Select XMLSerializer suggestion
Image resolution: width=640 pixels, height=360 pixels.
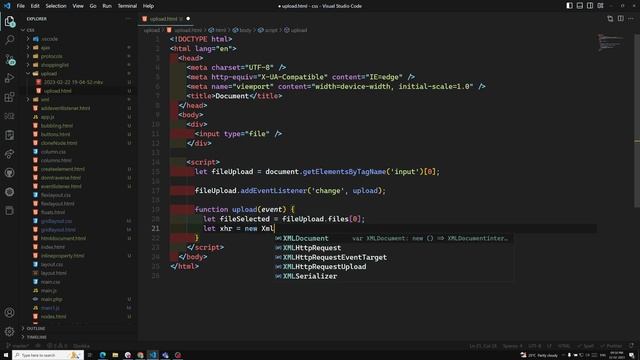click(393, 276)
